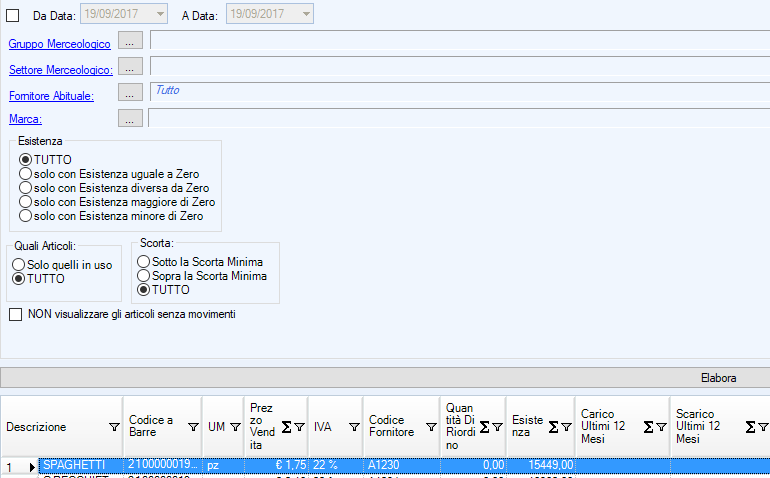Click the Fornitore Abituale link
Viewport: 770px width, 478px height.
click(x=51, y=96)
